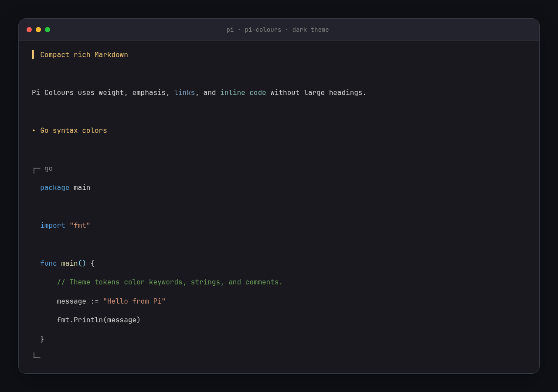The image size is (558, 392).
Task: Collapse the 'Go syntax colors' triangle marker
Action: tap(34, 131)
